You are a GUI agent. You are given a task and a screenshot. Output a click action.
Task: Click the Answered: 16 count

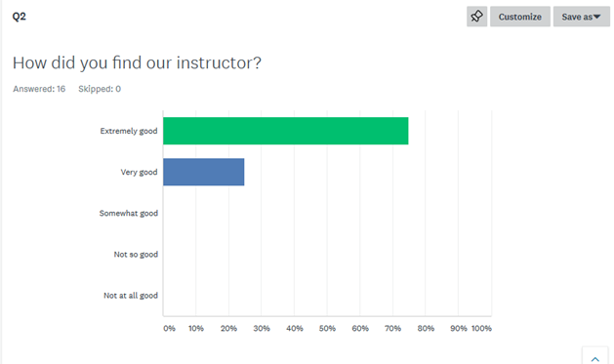[x=39, y=89]
